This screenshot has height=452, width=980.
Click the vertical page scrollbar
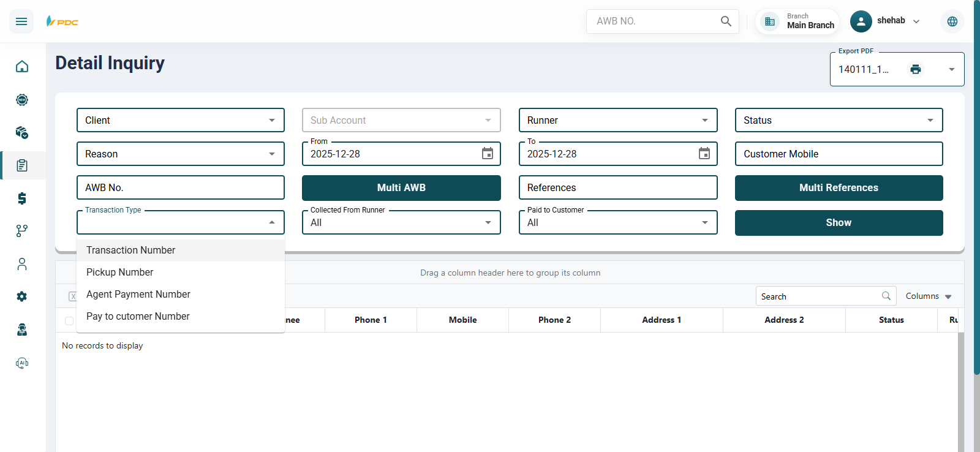[x=976, y=184]
